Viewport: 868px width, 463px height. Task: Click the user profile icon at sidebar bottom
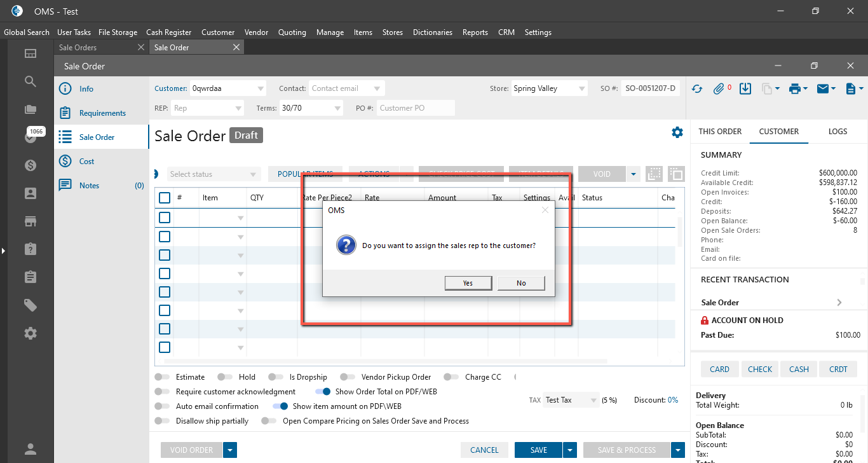point(30,449)
